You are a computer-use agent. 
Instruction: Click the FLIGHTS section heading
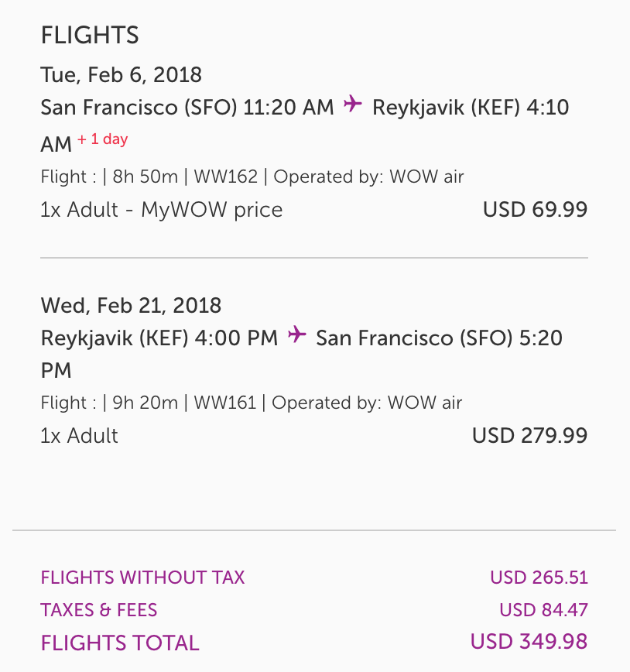point(90,35)
